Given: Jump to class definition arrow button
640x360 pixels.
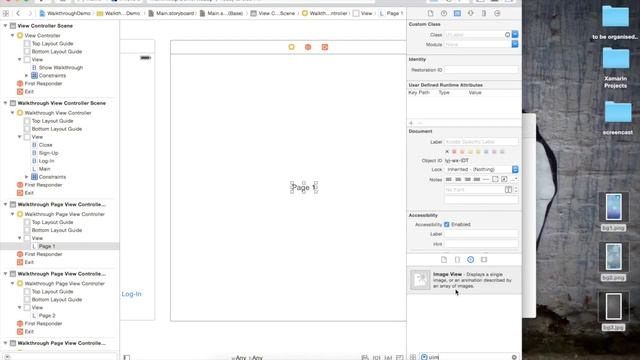Looking at the screenshot, I should click(507, 35).
